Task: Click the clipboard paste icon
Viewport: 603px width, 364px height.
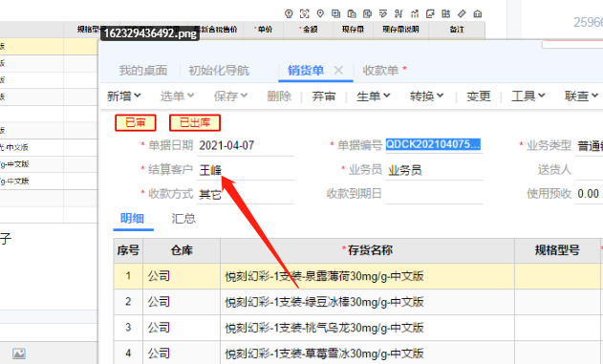Action: pos(352,13)
